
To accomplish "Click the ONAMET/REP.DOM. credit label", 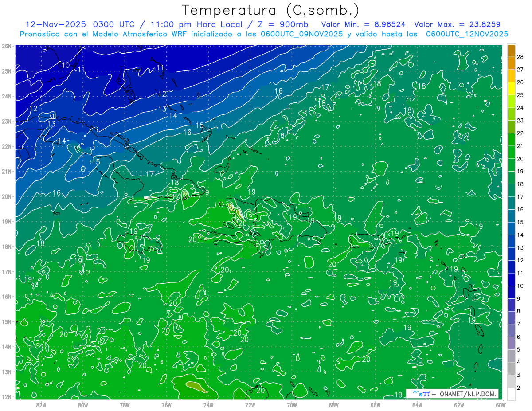I will coord(468,394).
